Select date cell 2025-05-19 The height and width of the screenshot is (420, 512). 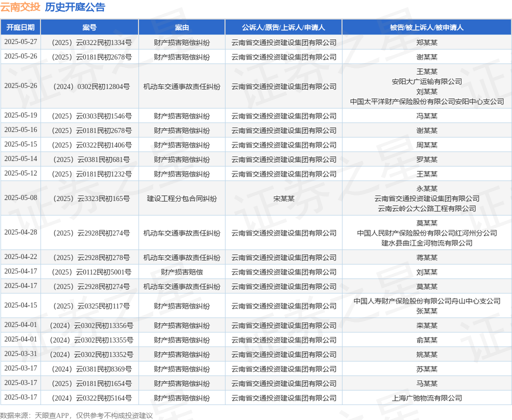20,115
